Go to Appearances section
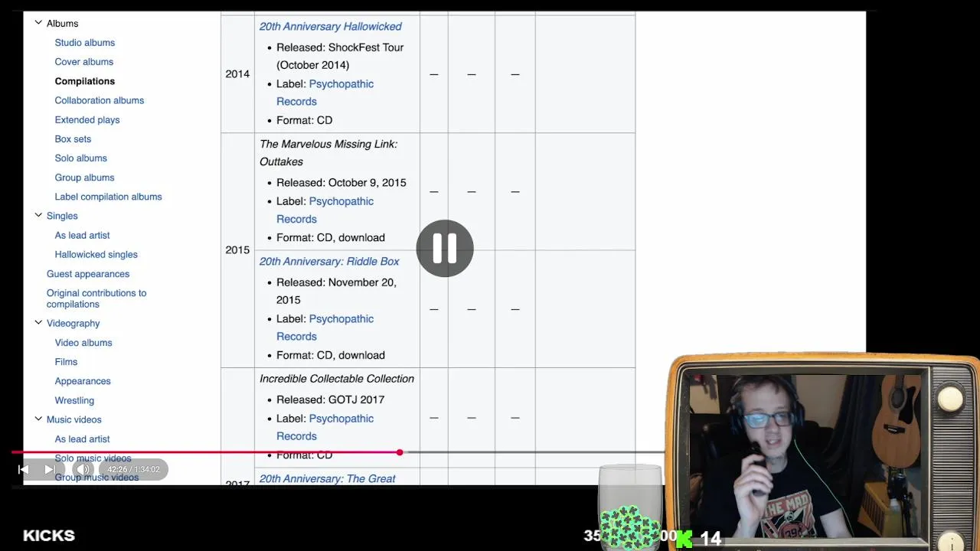Image resolution: width=980 pixels, height=551 pixels. [x=83, y=381]
